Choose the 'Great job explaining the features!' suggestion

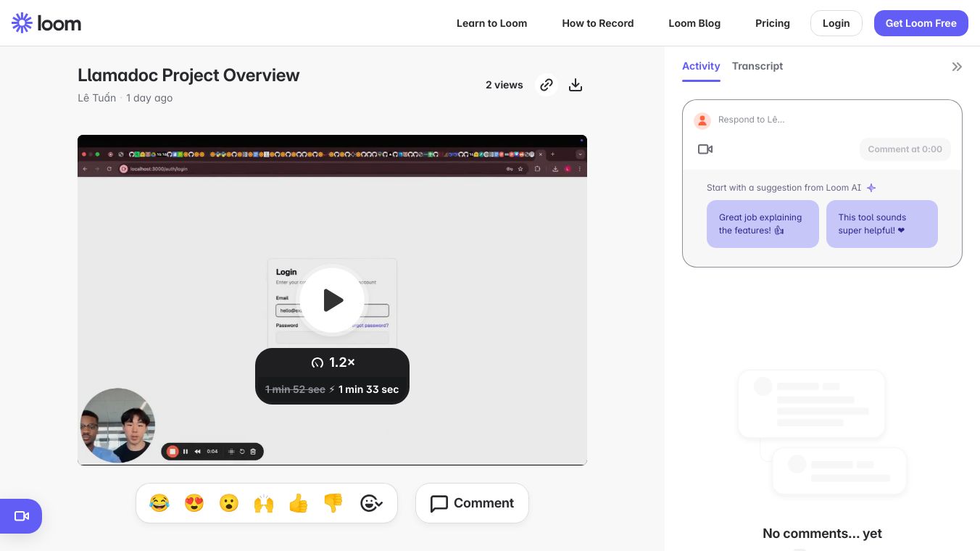763,224
